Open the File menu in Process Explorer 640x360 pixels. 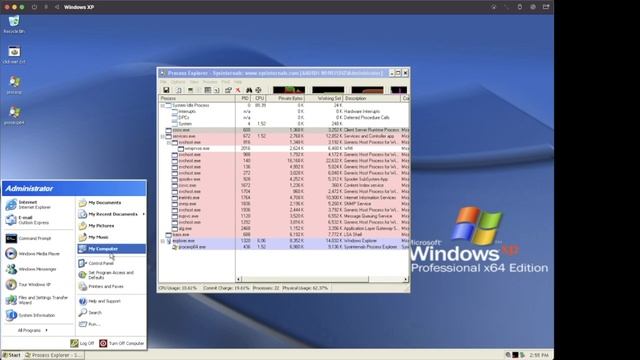(163, 82)
